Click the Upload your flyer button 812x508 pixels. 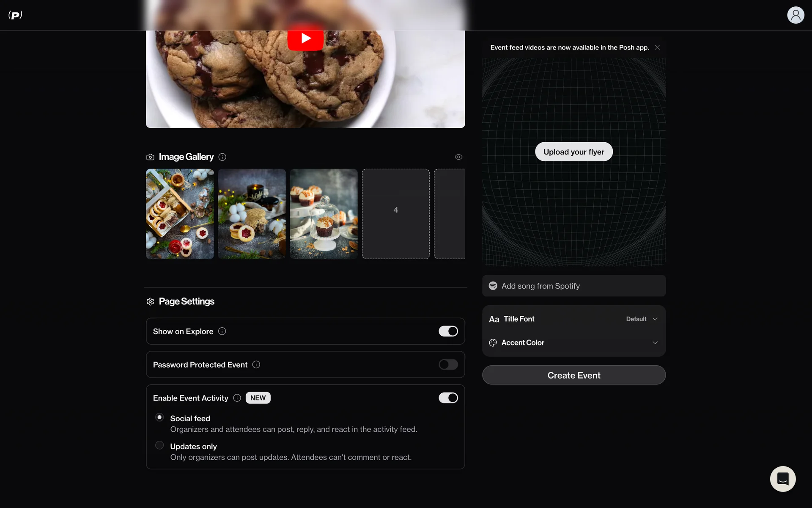pos(573,152)
